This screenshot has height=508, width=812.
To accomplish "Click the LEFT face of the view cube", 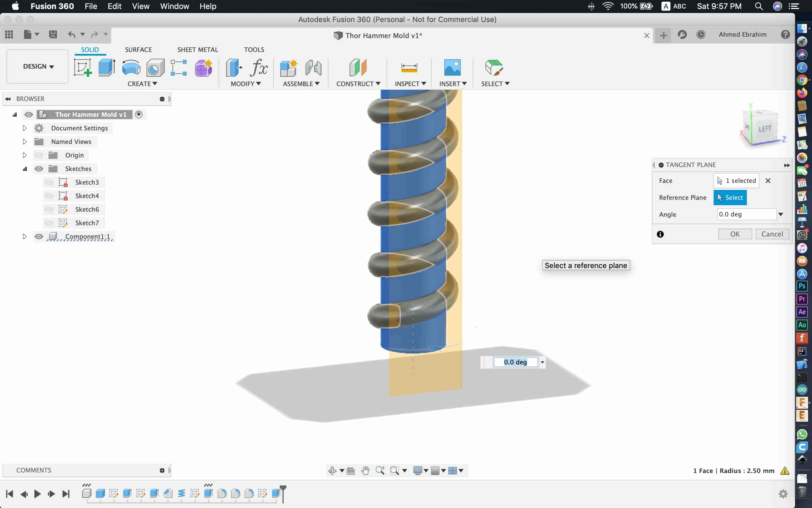I will tap(764, 129).
